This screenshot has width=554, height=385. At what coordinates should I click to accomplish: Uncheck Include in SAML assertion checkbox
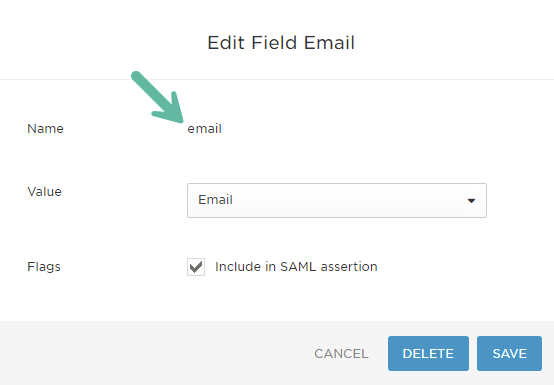click(196, 267)
